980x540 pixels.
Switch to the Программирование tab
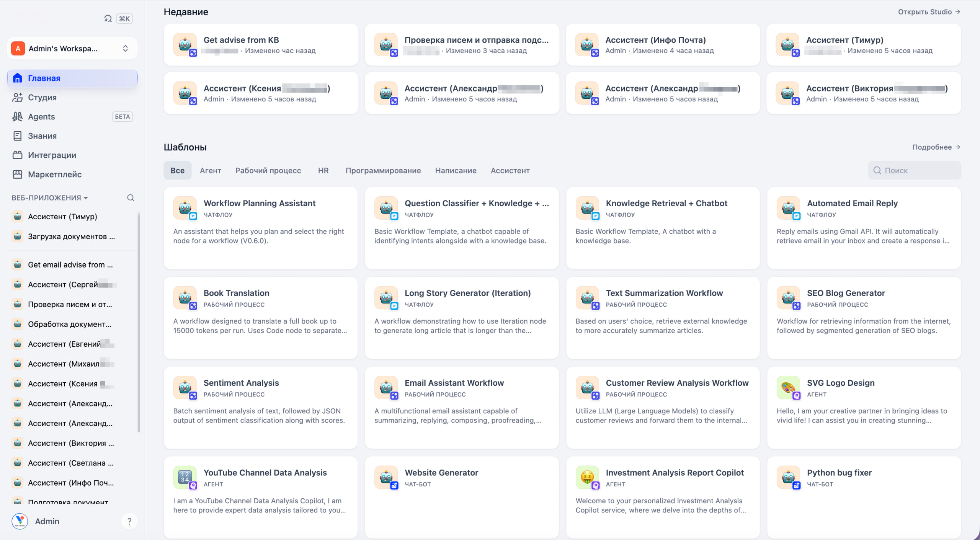383,170
